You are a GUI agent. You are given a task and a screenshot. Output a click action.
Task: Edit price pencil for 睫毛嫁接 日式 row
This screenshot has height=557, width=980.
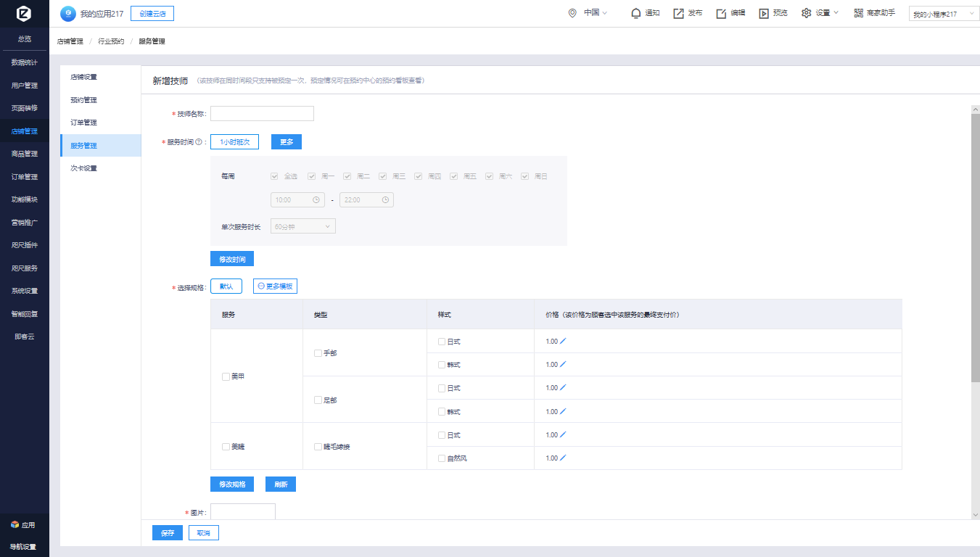(x=563, y=434)
